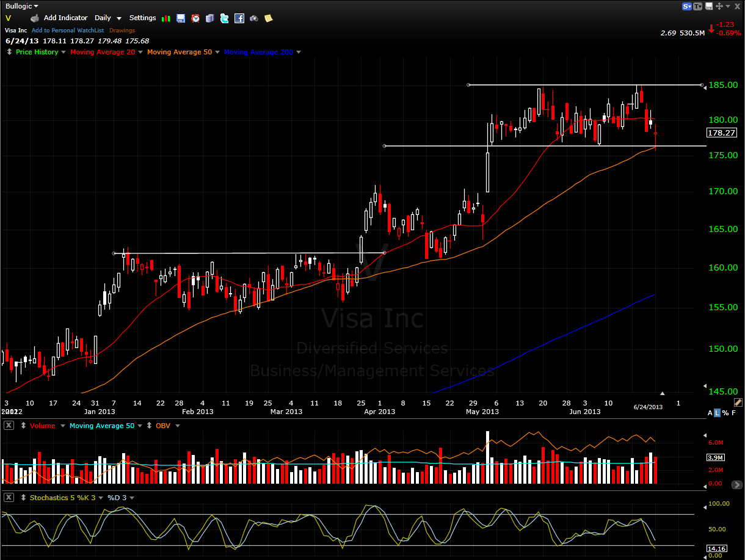Click the pencil drawing tools icon
Image resolution: width=745 pixels, height=560 pixels.
738,402
